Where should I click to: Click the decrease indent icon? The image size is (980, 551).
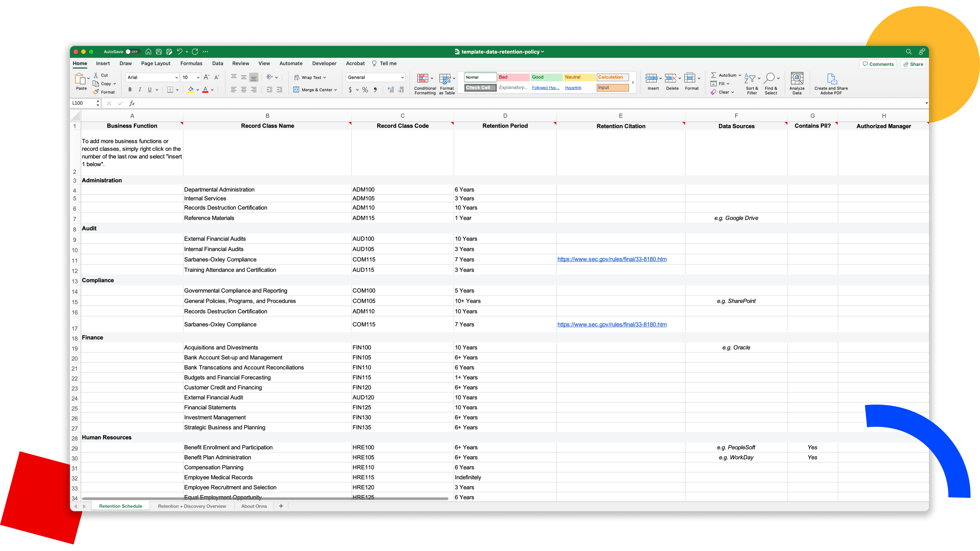[x=269, y=90]
